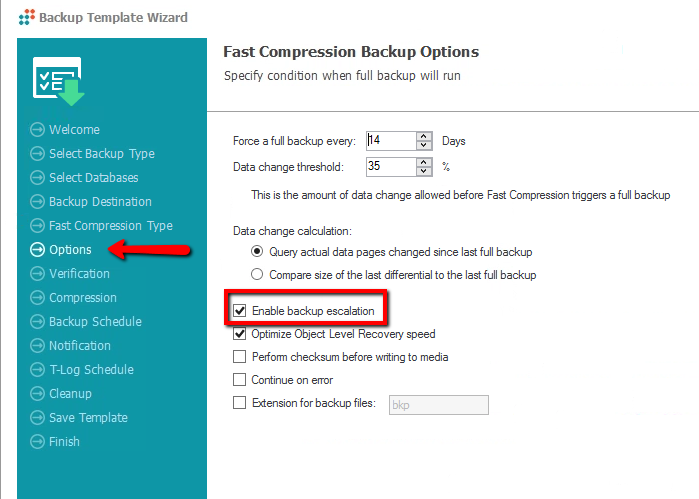Open the T-Log Schedule step

pos(91,370)
